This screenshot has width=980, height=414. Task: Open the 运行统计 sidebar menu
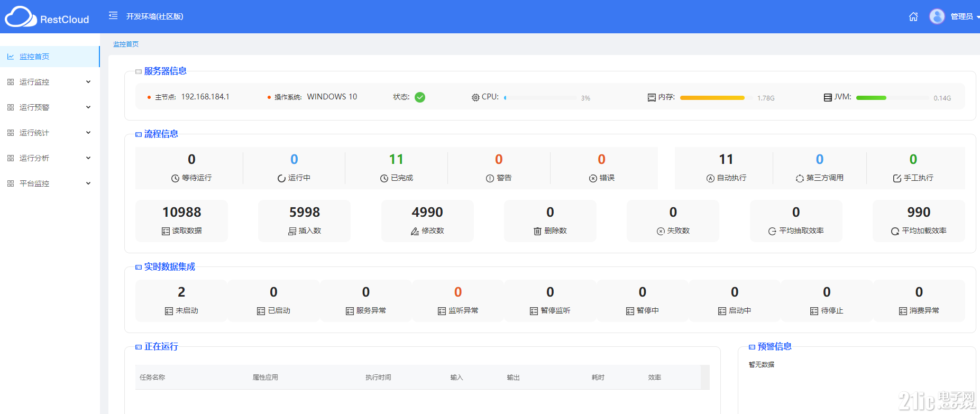(50, 133)
